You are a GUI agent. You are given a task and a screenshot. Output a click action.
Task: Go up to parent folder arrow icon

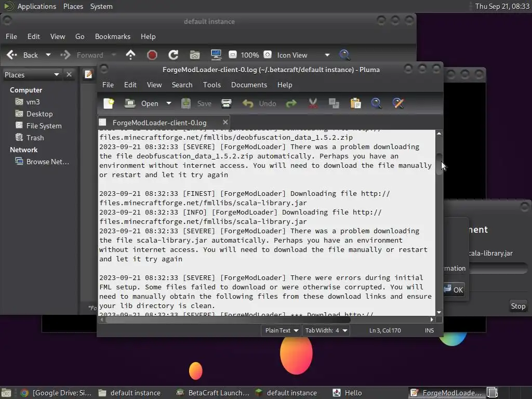coord(130,55)
